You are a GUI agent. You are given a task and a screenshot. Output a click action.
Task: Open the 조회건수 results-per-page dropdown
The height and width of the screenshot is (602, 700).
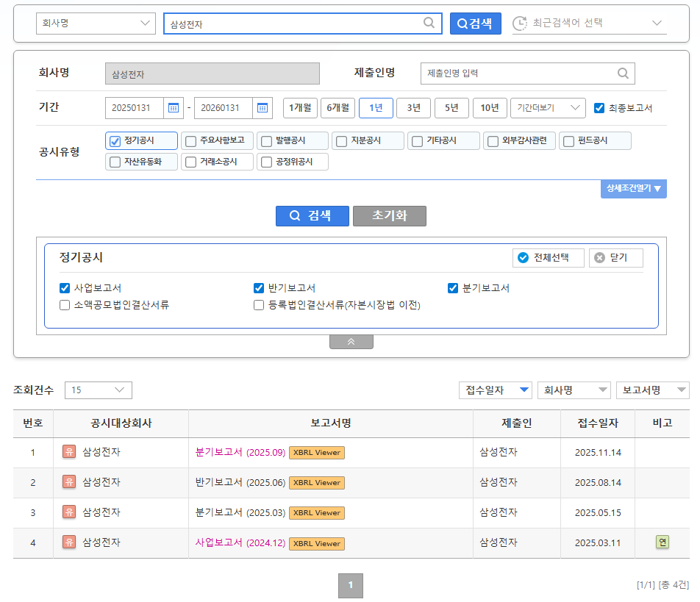(x=98, y=390)
